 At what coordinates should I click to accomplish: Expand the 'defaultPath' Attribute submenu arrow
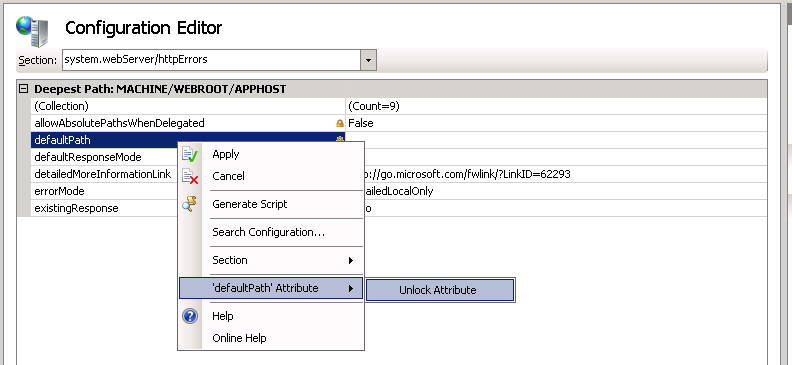coord(351,289)
